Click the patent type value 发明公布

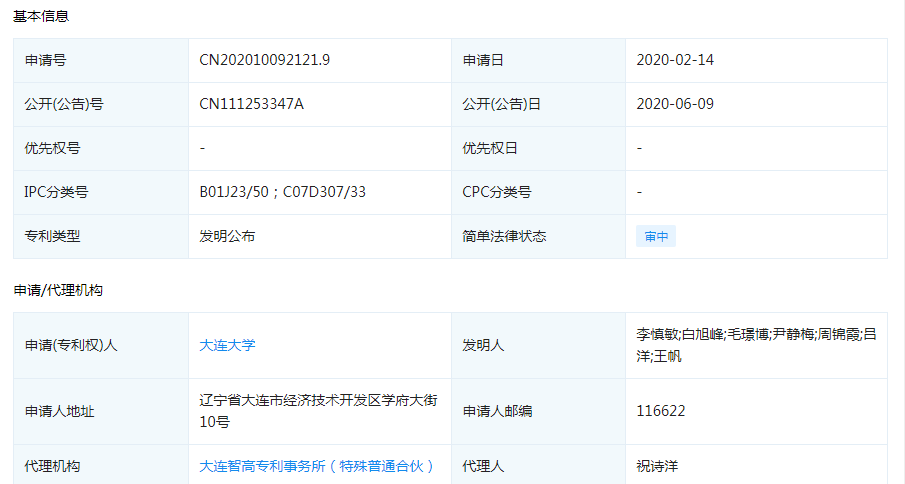coord(228,236)
